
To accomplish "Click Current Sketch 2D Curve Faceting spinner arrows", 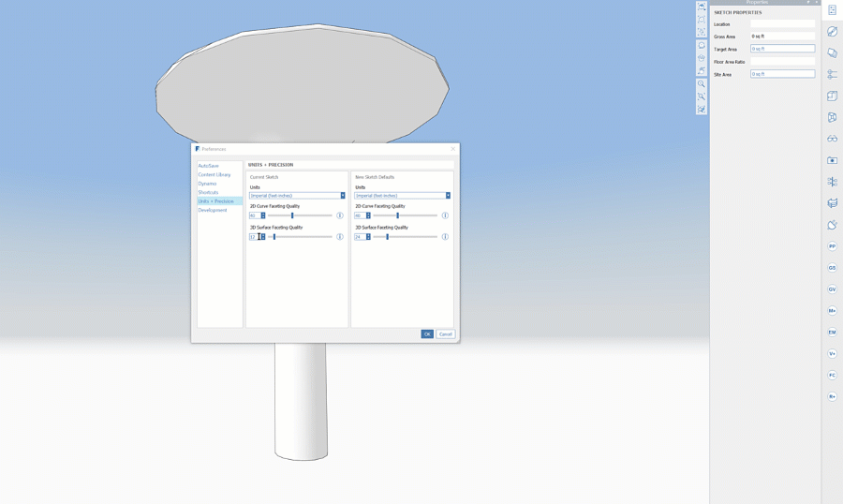I will pos(263,215).
